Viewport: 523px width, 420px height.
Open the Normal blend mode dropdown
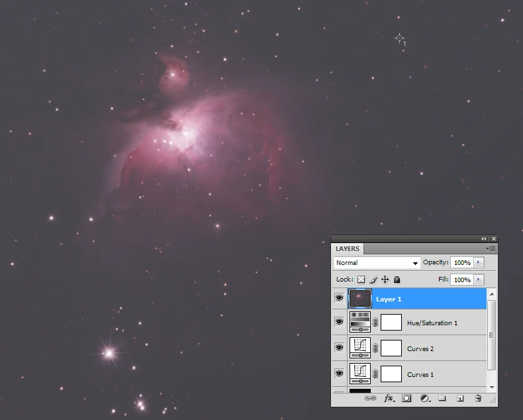(377, 263)
